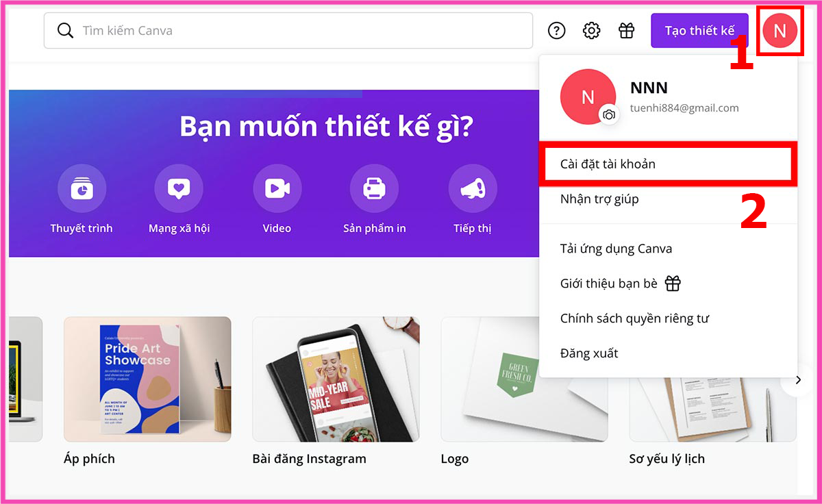The image size is (822, 504).
Task: Select the Sản phẩm in printer icon
Action: pyautogui.click(x=374, y=188)
